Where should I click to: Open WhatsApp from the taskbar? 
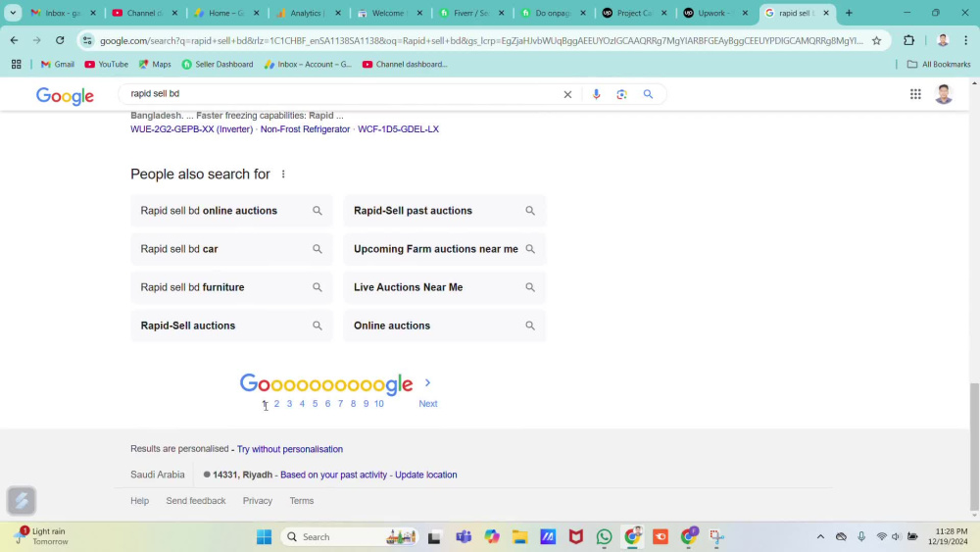tap(604, 537)
